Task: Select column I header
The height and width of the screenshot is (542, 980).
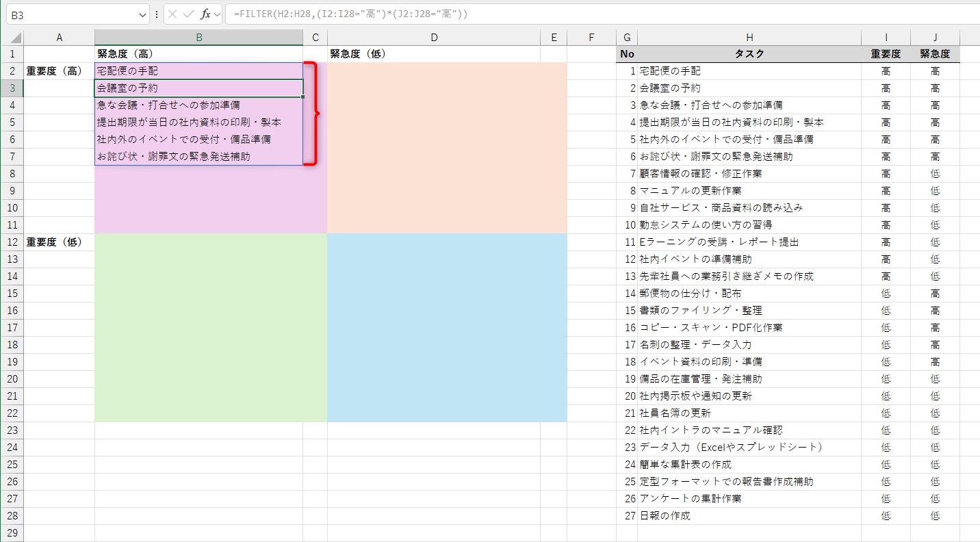Action: pyautogui.click(x=886, y=38)
